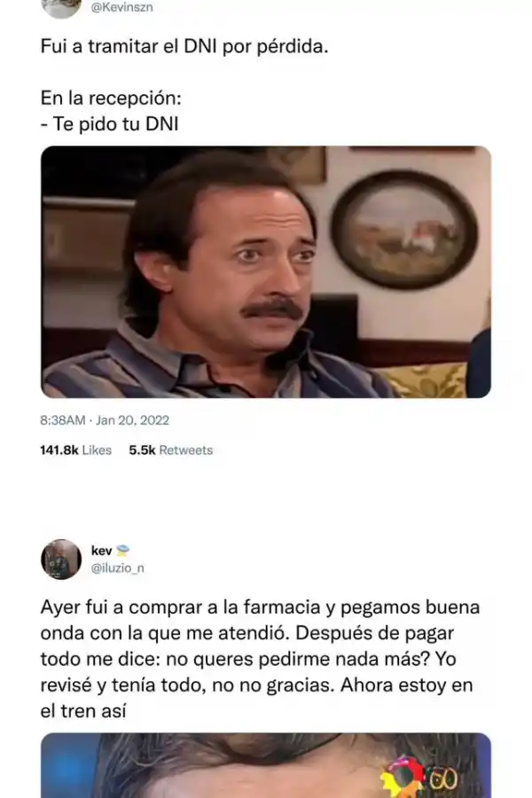This screenshot has width=532, height=798.
Task: Click the oval framed painting in photo
Action: point(404,230)
